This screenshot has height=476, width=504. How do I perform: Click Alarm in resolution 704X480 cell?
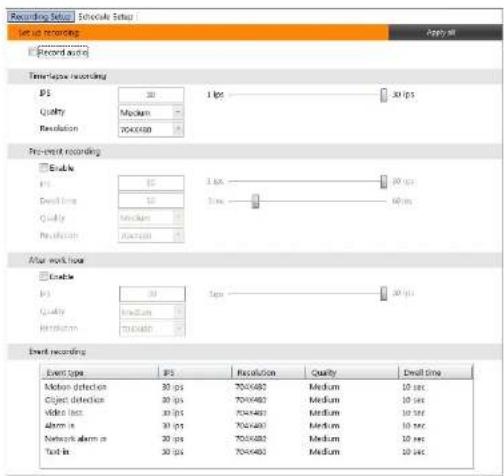251,426
